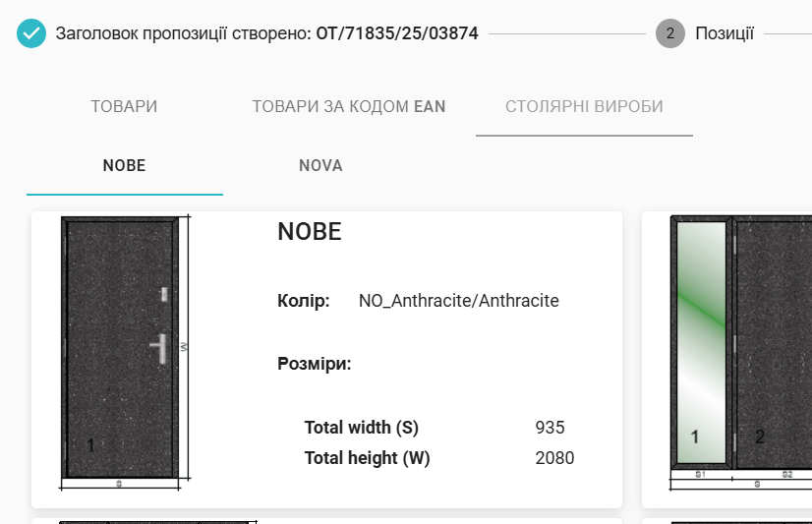812x524 pixels.
Task: Switch to ТОВАРИ ЗА КОДОМ EAN tab
Action: [349, 107]
